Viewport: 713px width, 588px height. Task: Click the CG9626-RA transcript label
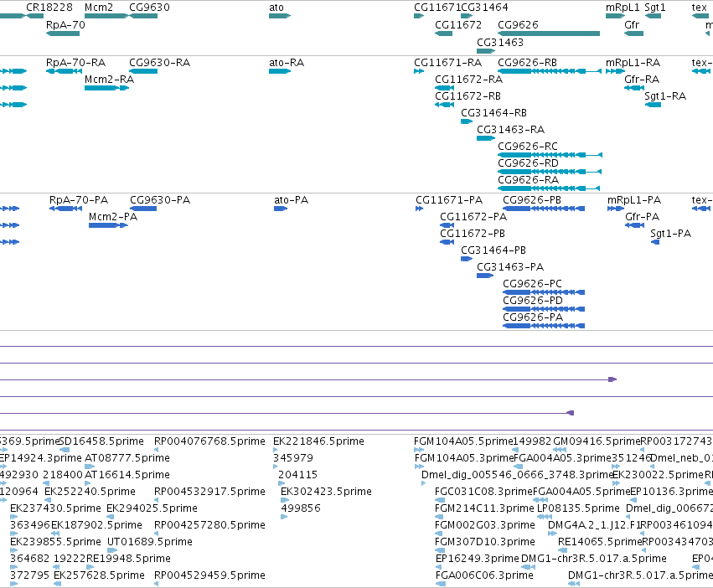pyautogui.click(x=528, y=180)
